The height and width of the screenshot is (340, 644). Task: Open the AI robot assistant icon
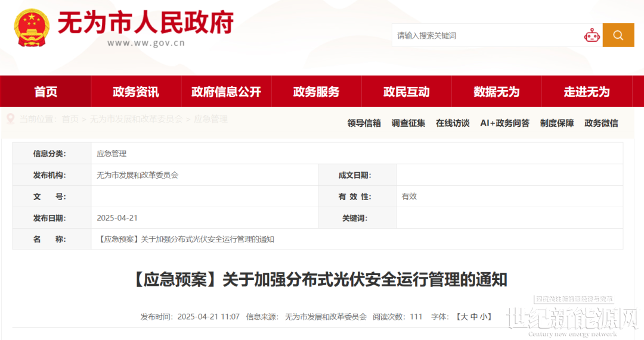click(x=592, y=36)
